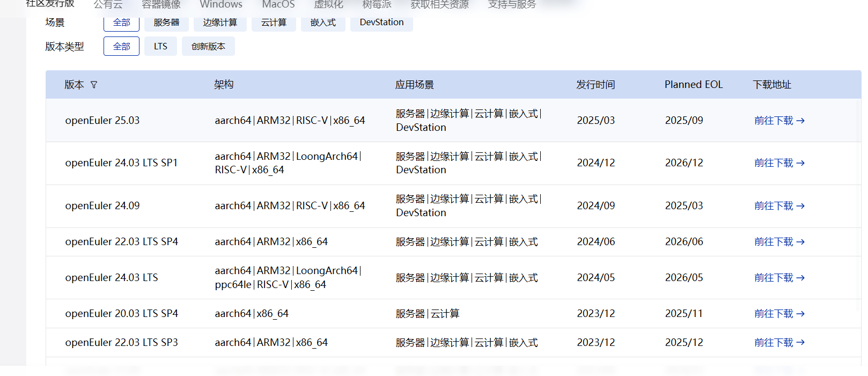The width and height of the screenshot is (868, 376).
Task: Switch to the Windows tab
Action: pyautogui.click(x=221, y=5)
